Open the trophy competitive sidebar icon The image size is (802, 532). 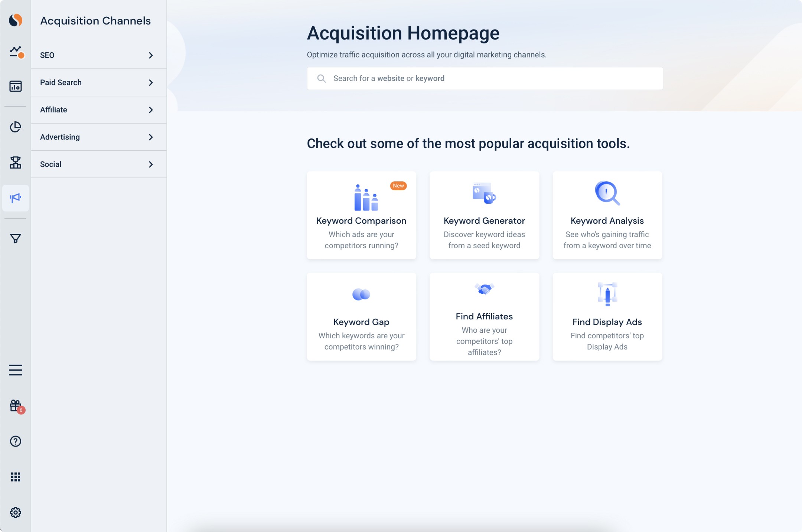point(16,162)
